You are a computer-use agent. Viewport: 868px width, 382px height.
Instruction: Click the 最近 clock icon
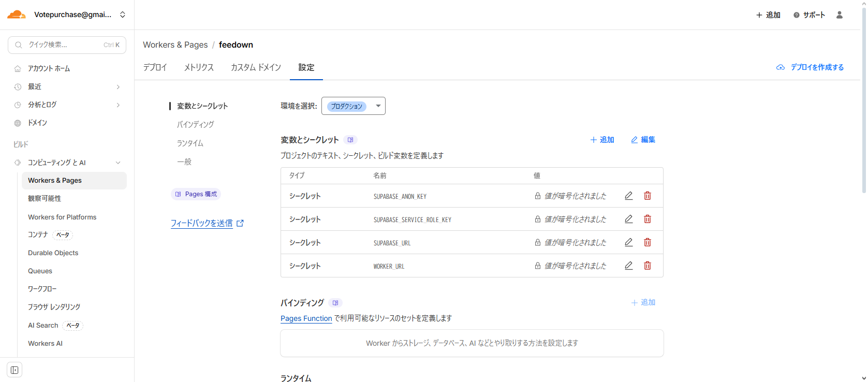[x=18, y=87]
